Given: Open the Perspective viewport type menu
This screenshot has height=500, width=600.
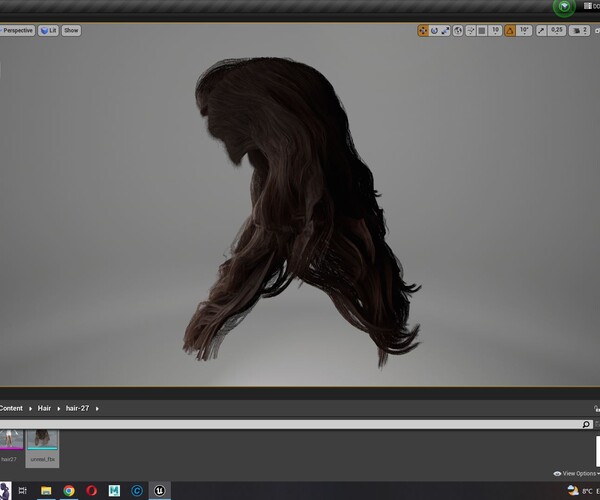Looking at the screenshot, I should [17, 31].
